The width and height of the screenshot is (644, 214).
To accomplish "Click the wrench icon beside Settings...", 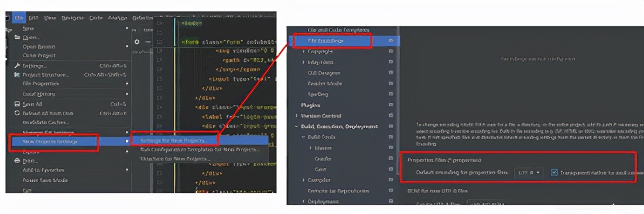I will click(17, 65).
